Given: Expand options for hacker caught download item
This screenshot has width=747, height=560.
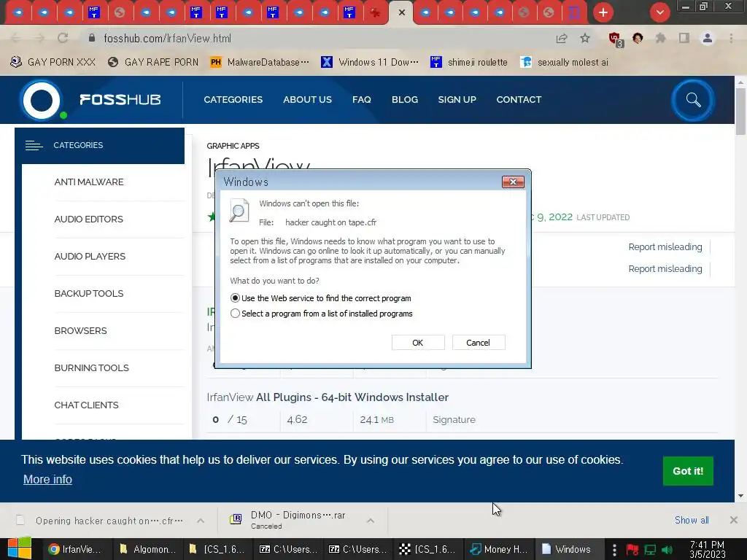Looking at the screenshot, I should (201, 521).
